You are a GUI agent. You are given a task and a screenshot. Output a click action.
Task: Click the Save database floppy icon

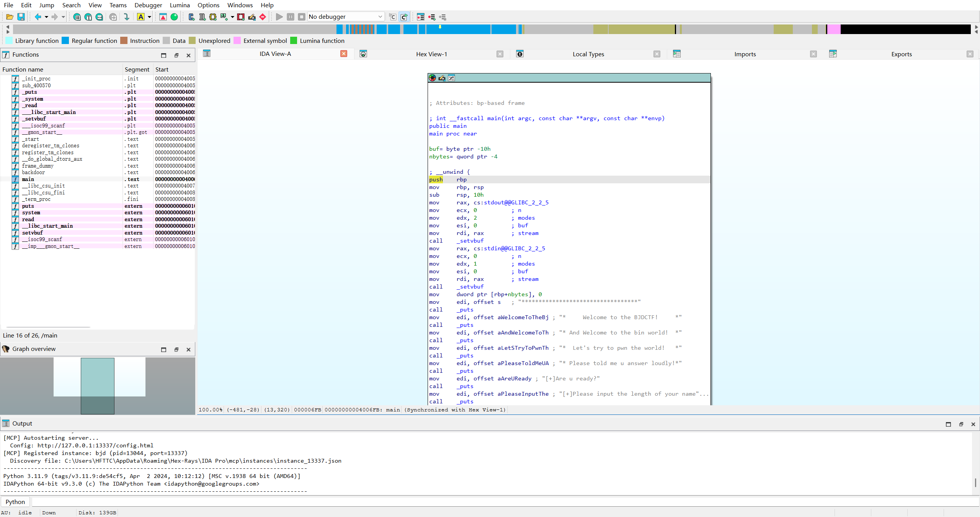(21, 17)
